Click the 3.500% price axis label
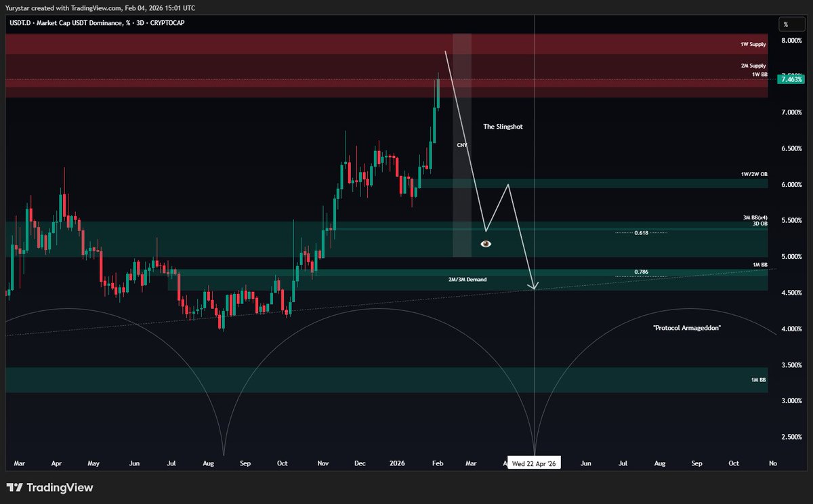The height and width of the screenshot is (504, 813). [791, 365]
